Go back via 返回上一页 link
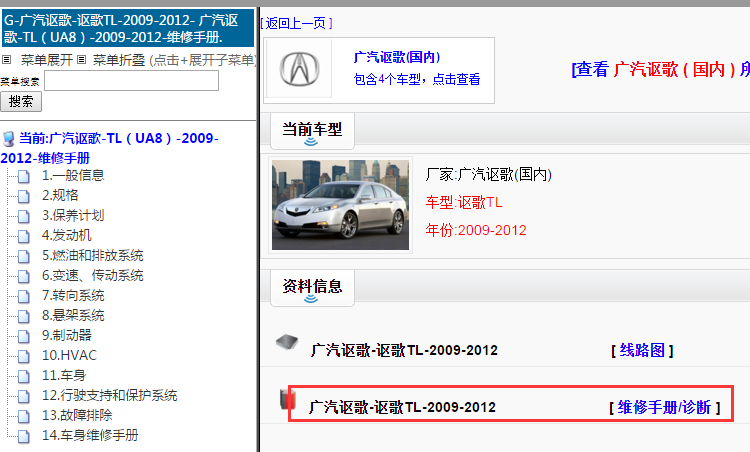The height and width of the screenshot is (452, 750). click(296, 23)
